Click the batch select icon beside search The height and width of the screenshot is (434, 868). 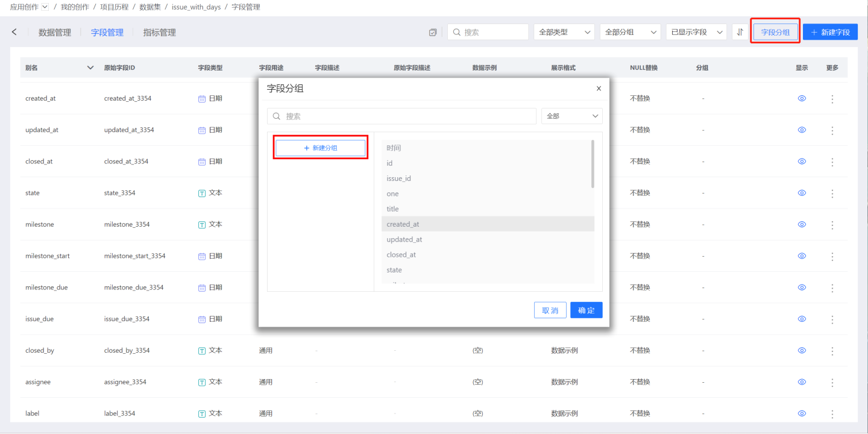pyautogui.click(x=433, y=33)
